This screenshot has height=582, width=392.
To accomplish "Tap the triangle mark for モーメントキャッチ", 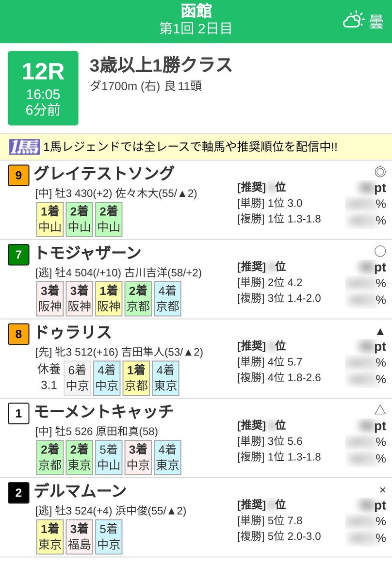I will click(380, 410).
